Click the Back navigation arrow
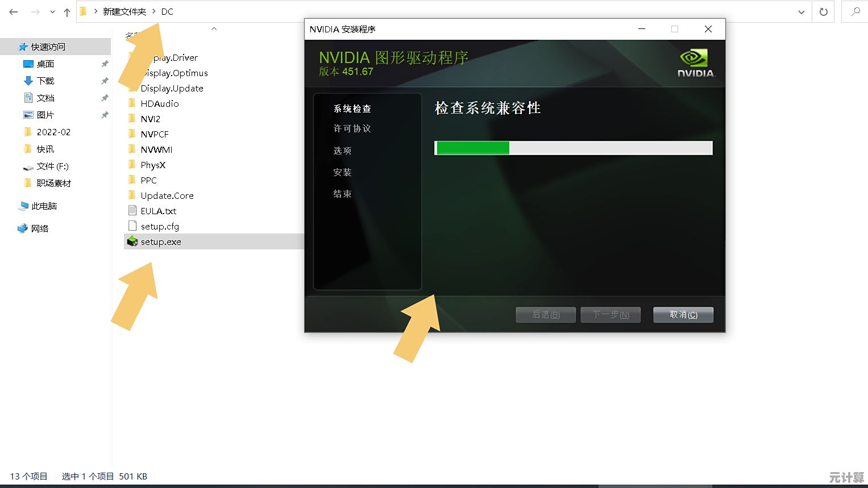This screenshot has height=488, width=868. click(14, 12)
